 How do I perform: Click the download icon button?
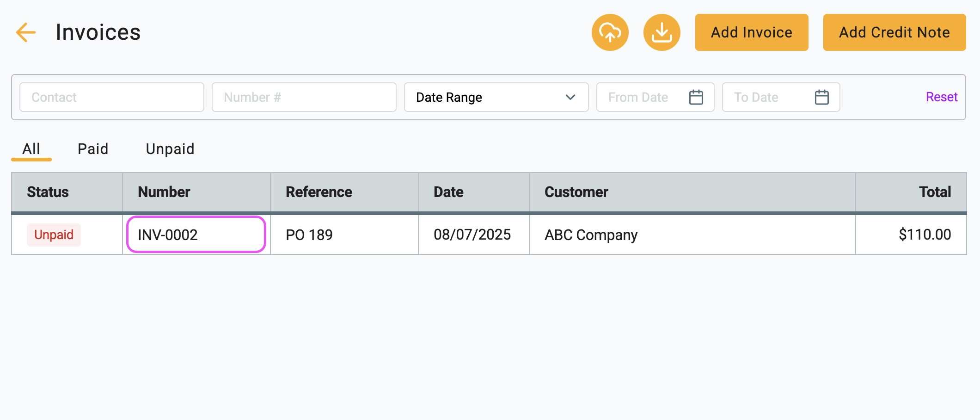pyautogui.click(x=661, y=32)
